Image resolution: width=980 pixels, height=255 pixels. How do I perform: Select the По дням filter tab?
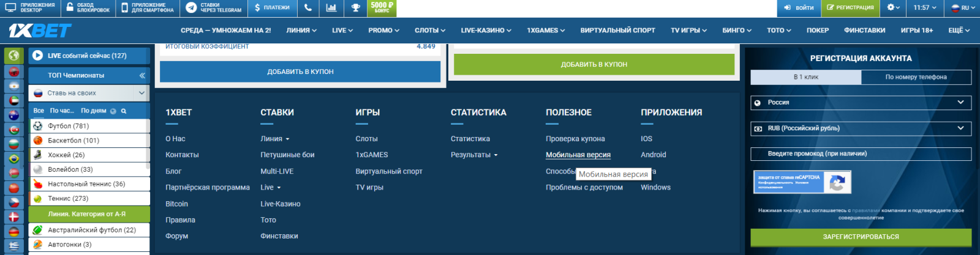(94, 111)
